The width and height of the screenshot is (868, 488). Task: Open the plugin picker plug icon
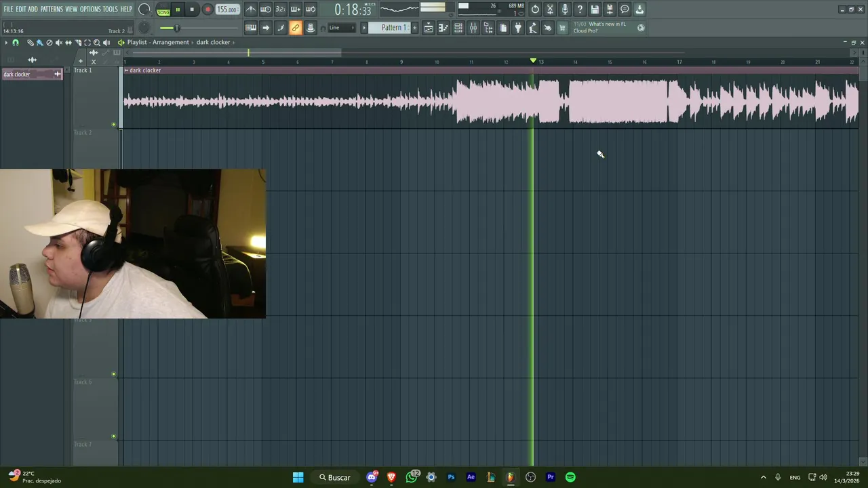click(518, 28)
